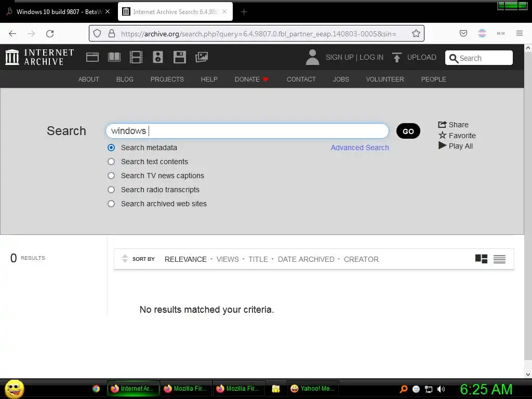The image size is (532, 399).
Task: Sort results by TITLE
Action: click(x=258, y=259)
